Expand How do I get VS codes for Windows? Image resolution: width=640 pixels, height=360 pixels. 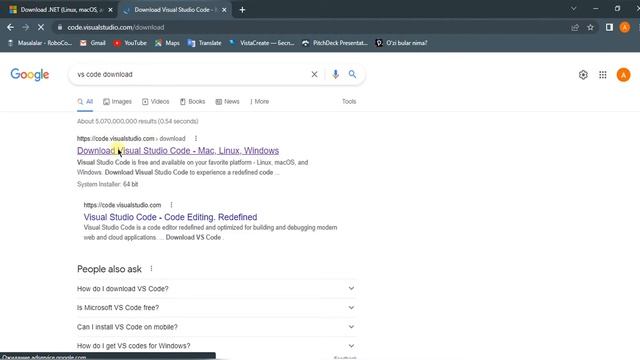pyautogui.click(x=216, y=346)
